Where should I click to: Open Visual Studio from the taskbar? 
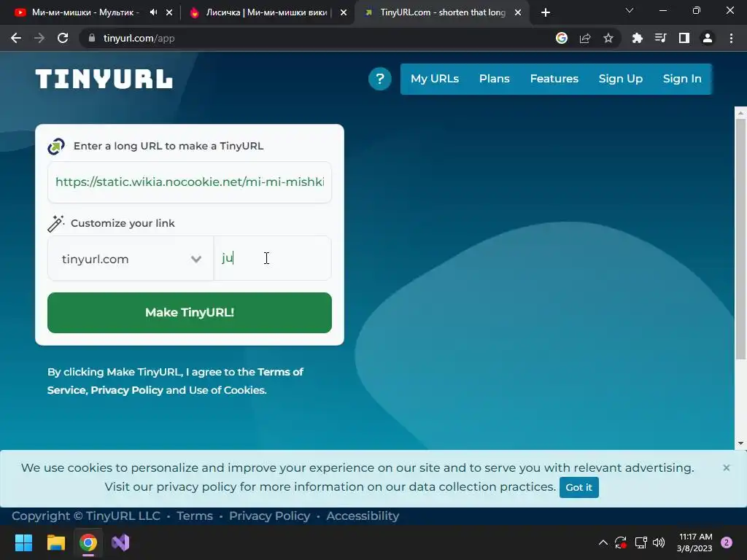tap(120, 542)
